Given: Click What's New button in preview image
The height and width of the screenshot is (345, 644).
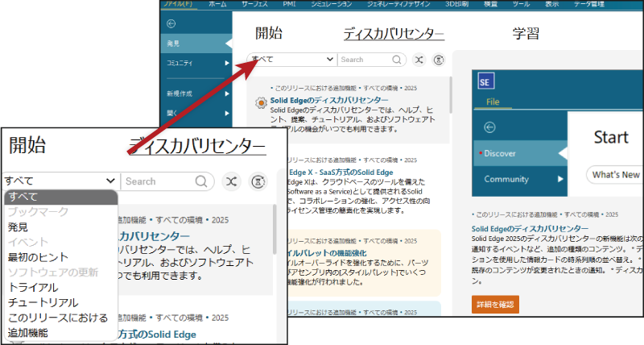Looking at the screenshot, I should pyautogui.click(x=615, y=175).
